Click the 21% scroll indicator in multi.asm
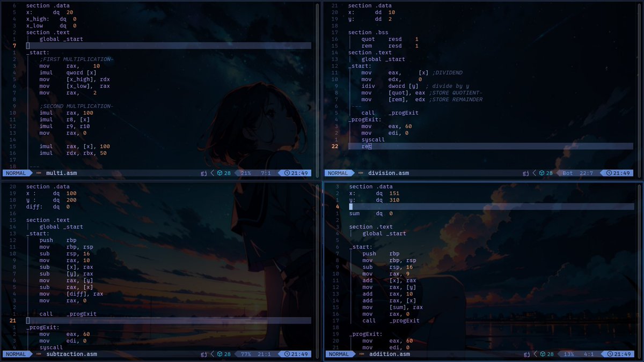Viewport: 644px width, 362px height. point(246,173)
